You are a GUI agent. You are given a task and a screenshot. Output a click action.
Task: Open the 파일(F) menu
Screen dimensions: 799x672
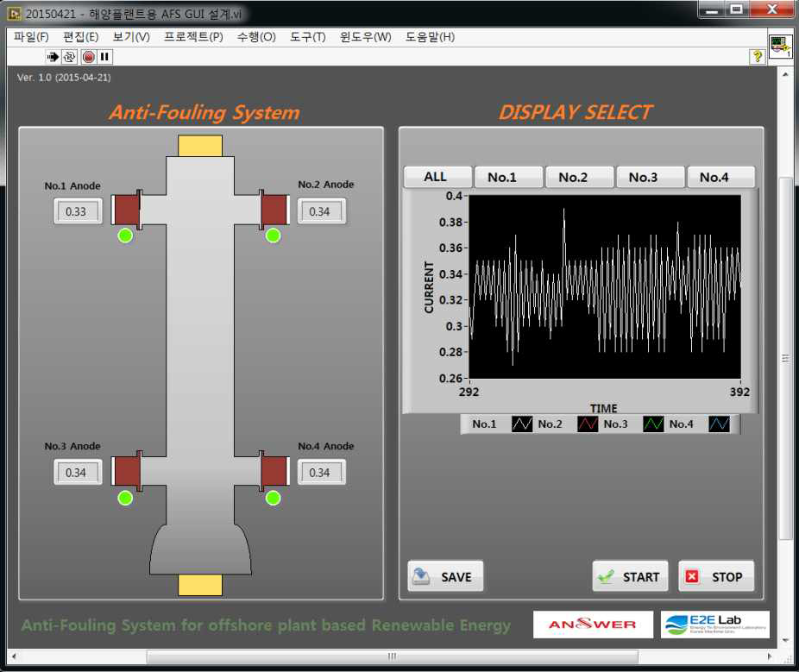pyautogui.click(x=31, y=37)
